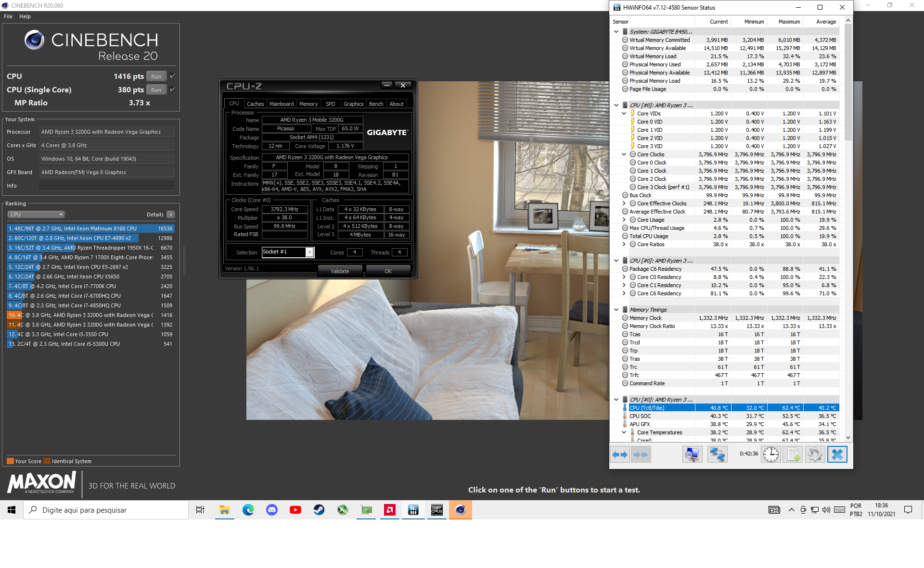Select ranking row Xeon Platinum 8168
The image size is (924, 568).
(90, 228)
